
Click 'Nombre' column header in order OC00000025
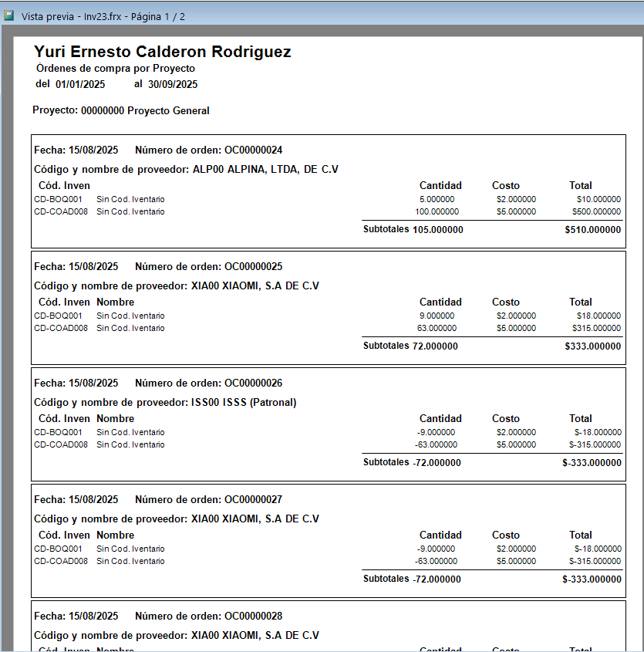click(x=116, y=302)
